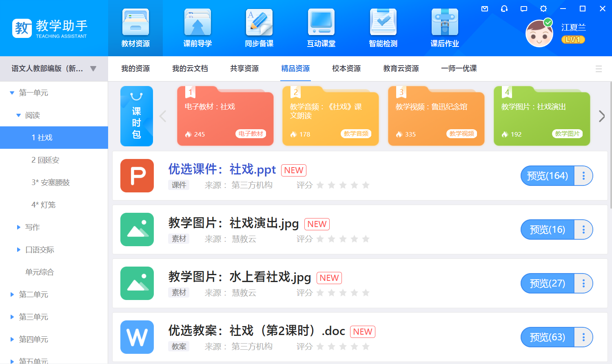Open the mail message icon in title bar

click(x=485, y=9)
